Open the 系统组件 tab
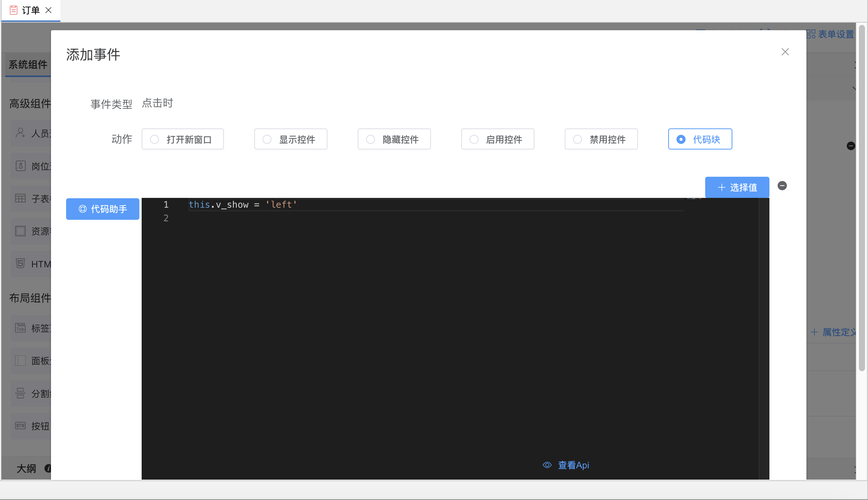The image size is (868, 500). 28,65
